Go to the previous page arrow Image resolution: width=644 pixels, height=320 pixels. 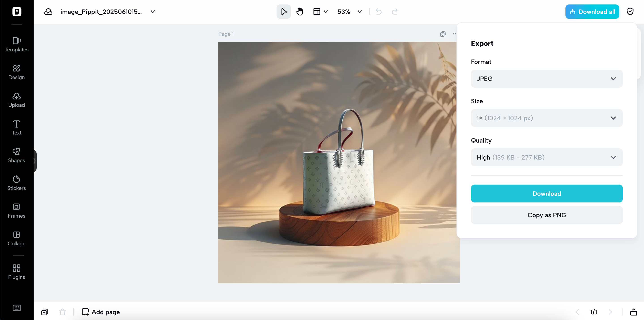[x=577, y=312]
